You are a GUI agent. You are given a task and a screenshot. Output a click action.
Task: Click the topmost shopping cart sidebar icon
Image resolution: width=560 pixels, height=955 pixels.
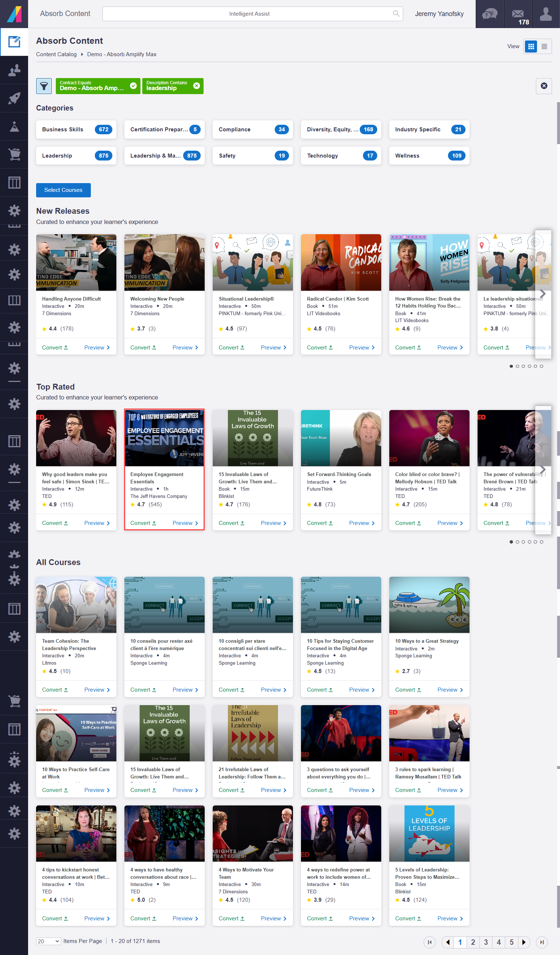tap(14, 154)
